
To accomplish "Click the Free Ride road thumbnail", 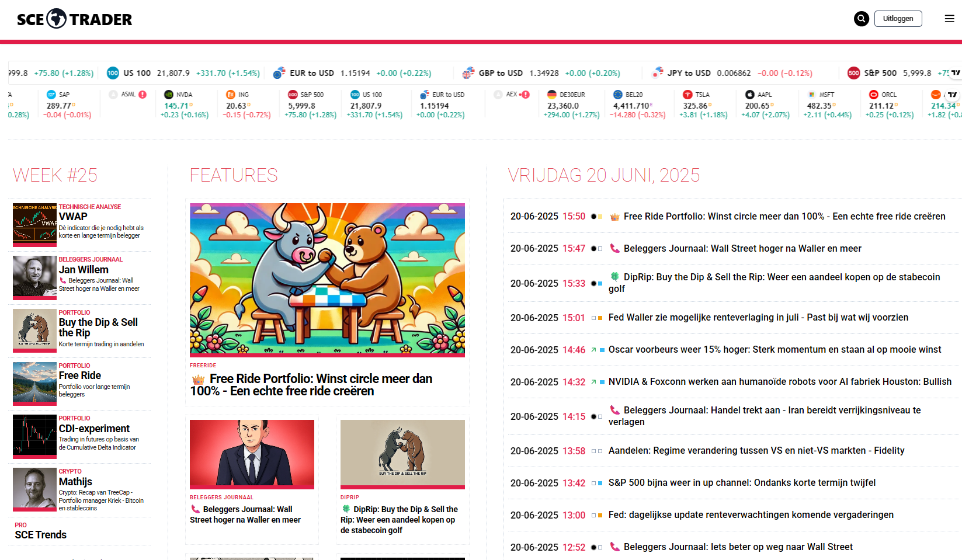I will (34, 384).
